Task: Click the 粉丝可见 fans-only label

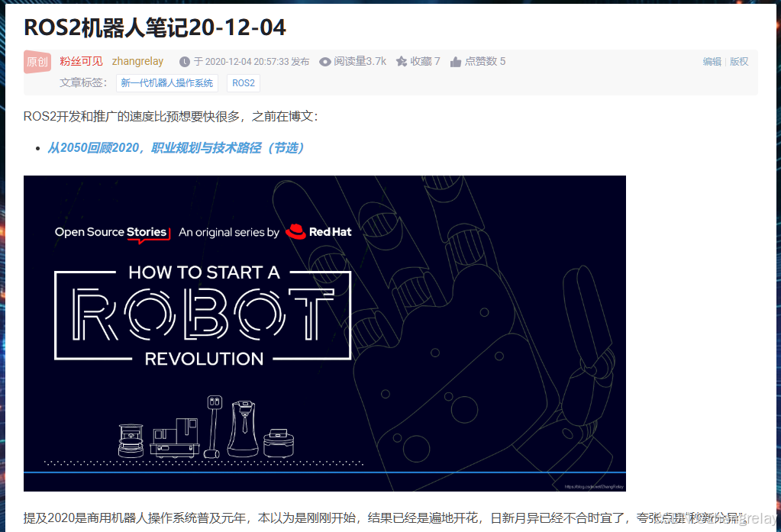Action: pyautogui.click(x=81, y=61)
